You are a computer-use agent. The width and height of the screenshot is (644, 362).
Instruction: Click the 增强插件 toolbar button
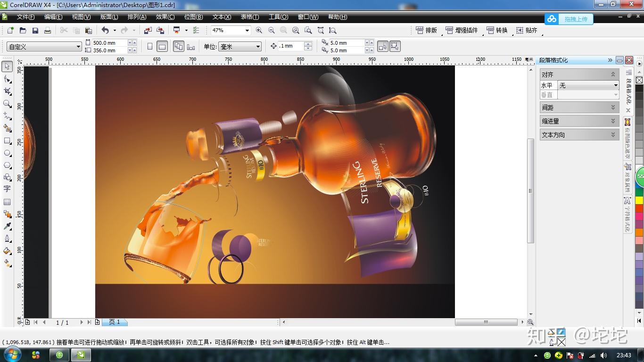(462, 30)
